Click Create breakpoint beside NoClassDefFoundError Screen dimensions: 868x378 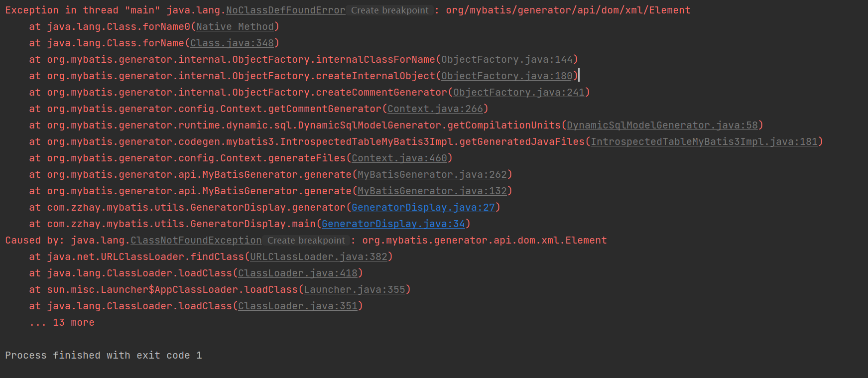point(389,10)
